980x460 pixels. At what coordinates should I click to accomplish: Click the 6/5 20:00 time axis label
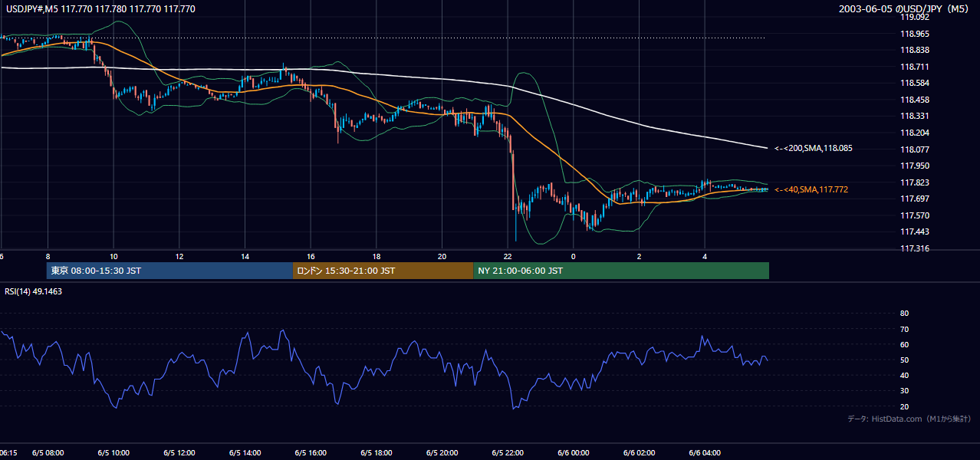coord(442,453)
